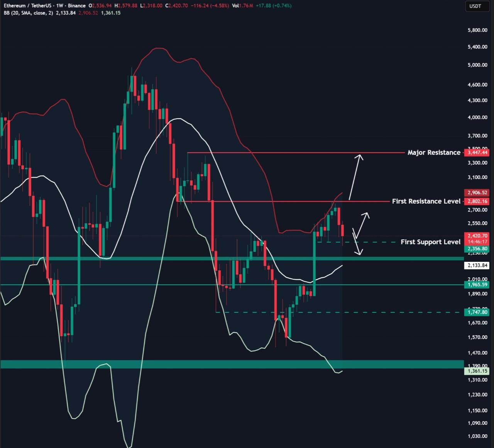The image size is (494, 448).
Task: Click the 14:46:17 candle countdown timer
Action: pyautogui.click(x=477, y=242)
